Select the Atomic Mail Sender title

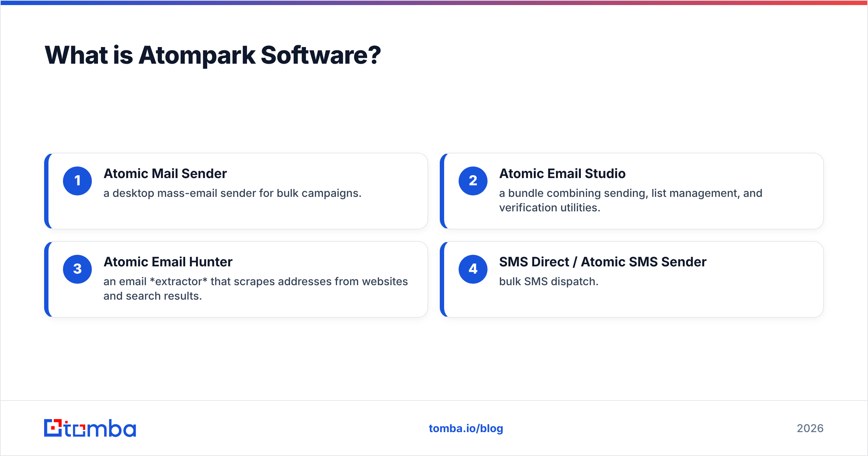pos(165,174)
